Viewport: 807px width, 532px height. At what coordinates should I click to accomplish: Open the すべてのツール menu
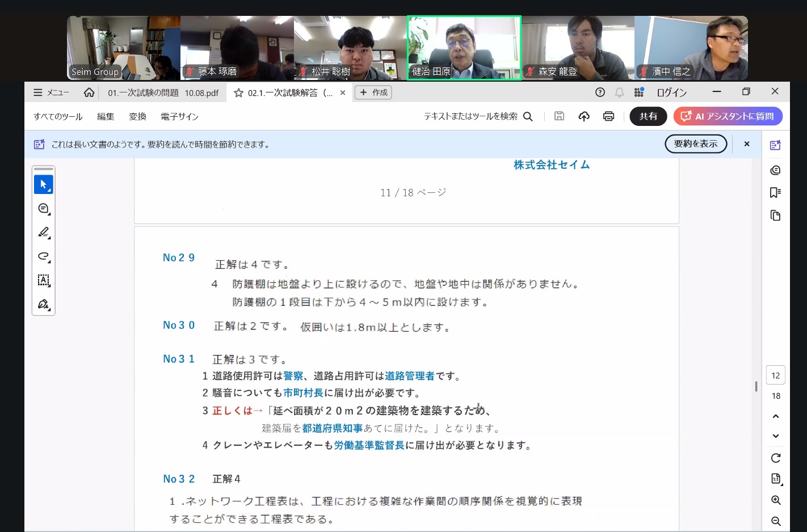point(58,116)
